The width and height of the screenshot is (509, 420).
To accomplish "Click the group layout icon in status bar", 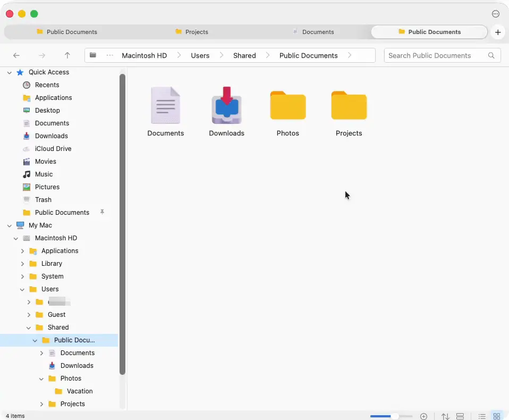I will point(460,416).
